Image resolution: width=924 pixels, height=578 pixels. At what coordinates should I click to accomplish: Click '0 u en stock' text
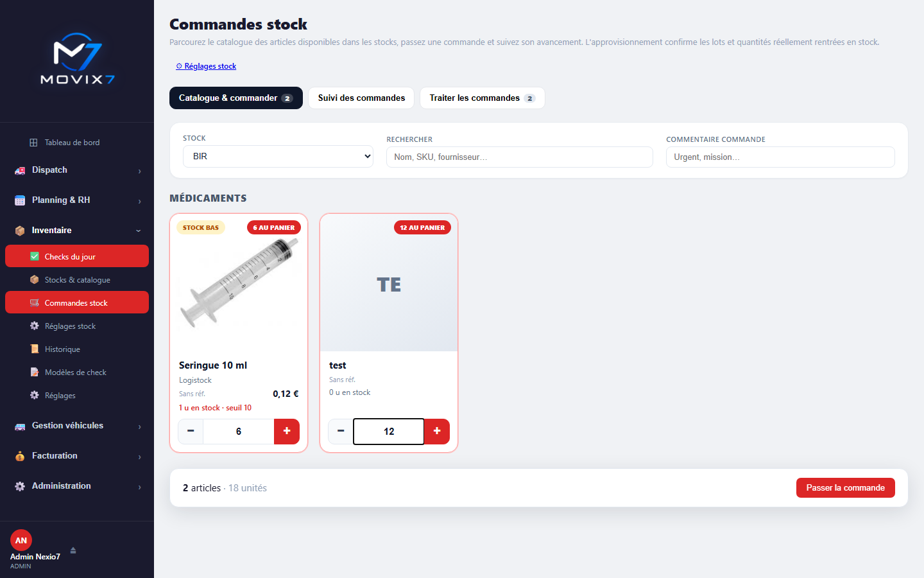coord(350,392)
